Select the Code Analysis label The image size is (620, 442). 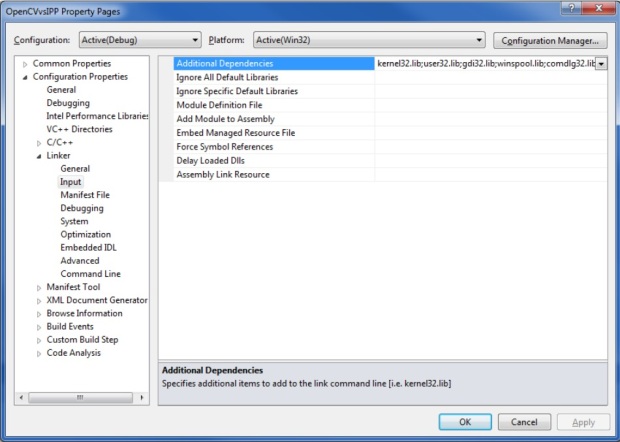74,353
